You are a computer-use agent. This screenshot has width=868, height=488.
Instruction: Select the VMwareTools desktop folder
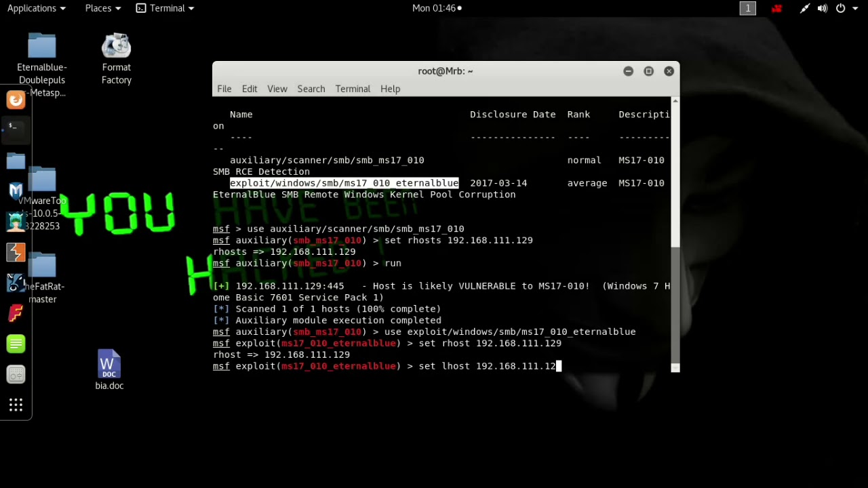(42, 199)
